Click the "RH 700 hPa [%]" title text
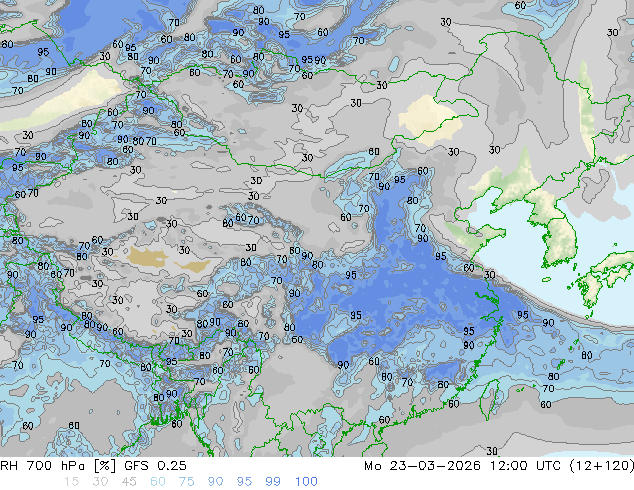 [58, 466]
